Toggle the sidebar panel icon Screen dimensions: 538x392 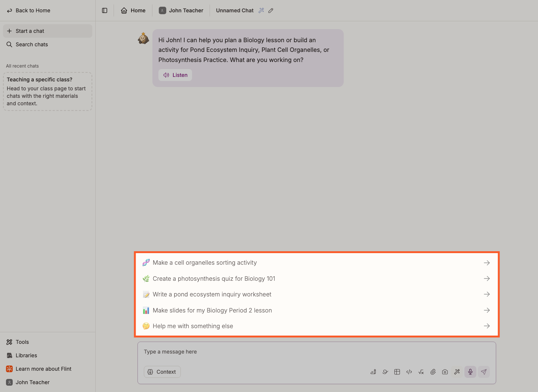(105, 10)
